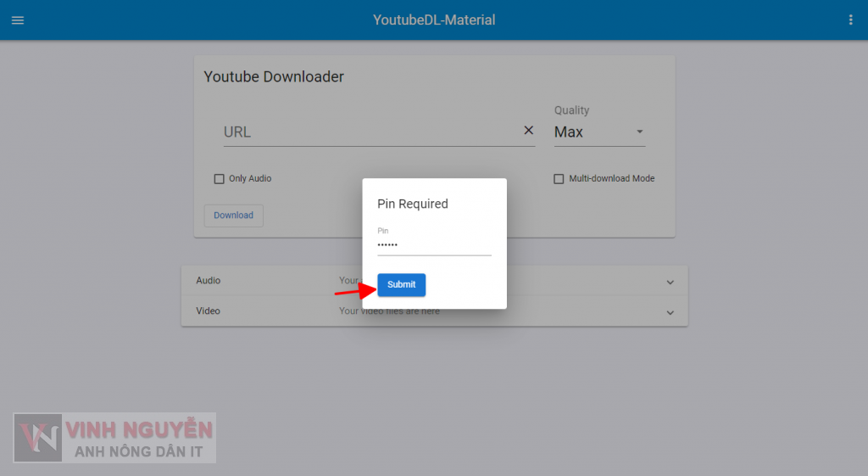Expand the Audio panel chevron
Screen dimensions: 868x476
[670, 282]
